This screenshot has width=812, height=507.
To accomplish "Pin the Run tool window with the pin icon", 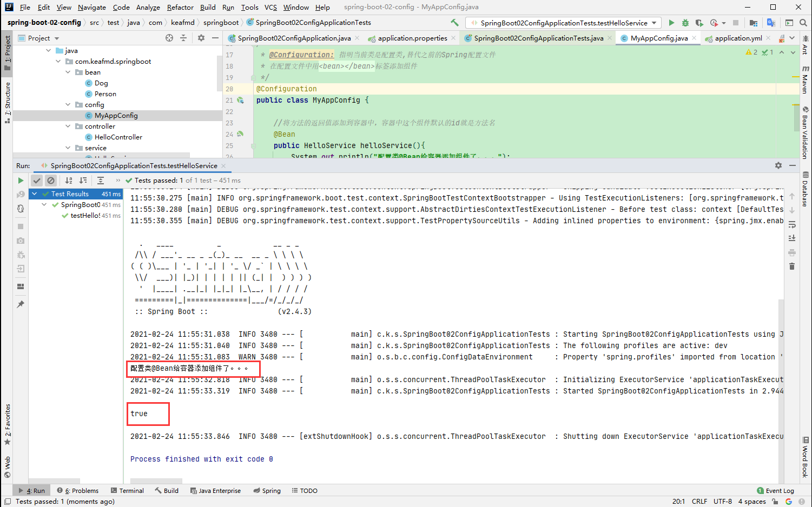I will point(21,304).
